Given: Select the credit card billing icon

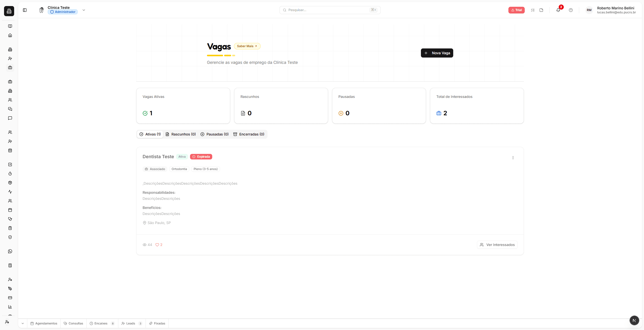Looking at the screenshot, I should (10, 298).
